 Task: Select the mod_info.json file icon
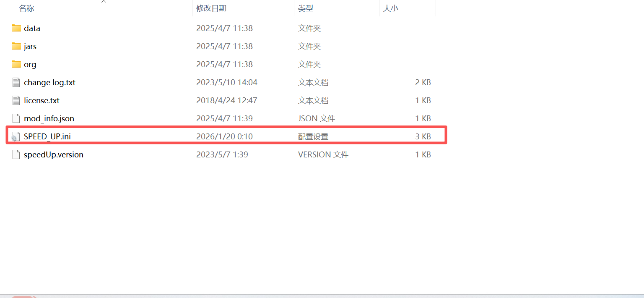point(16,118)
